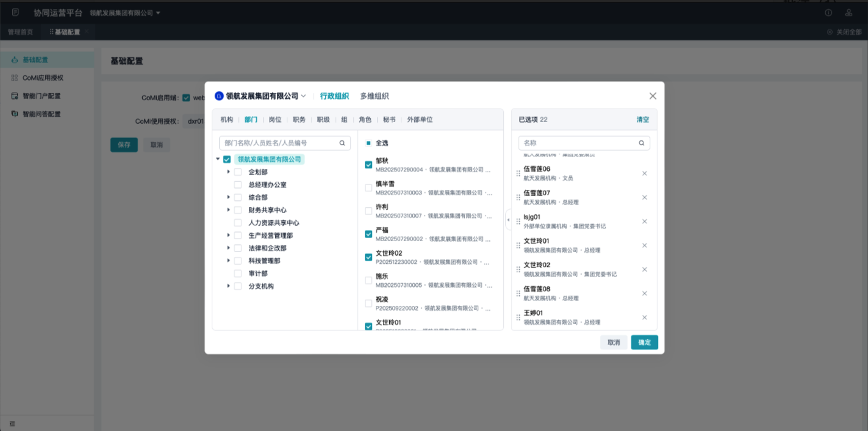Uncheck the 严福 person checkbox
868x431 pixels.
[368, 234]
